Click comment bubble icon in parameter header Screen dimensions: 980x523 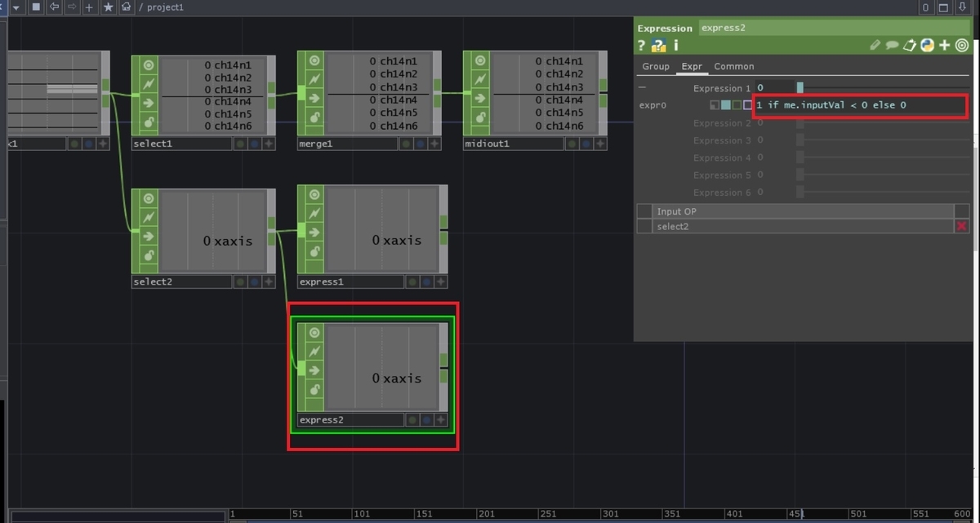892,46
